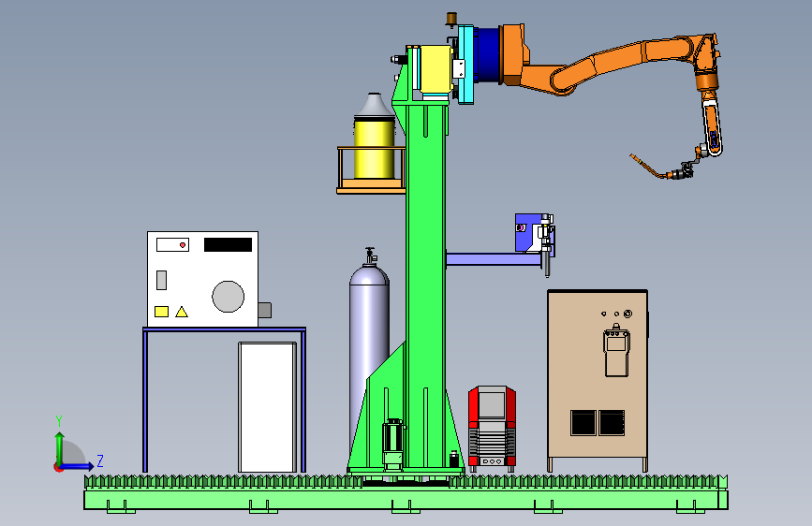Click the cyan flange plate at the column top

pos(465,65)
